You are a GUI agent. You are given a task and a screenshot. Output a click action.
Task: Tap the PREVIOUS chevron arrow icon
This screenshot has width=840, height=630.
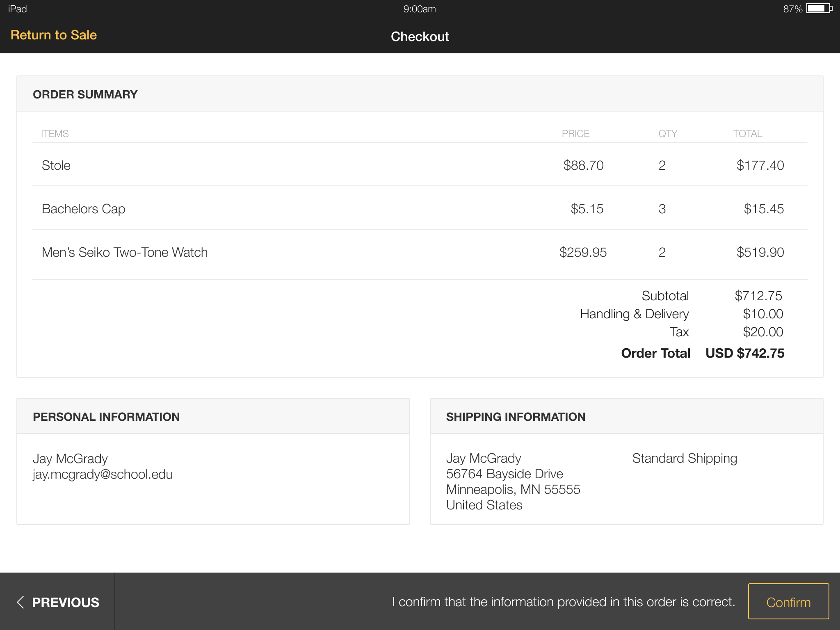21,602
